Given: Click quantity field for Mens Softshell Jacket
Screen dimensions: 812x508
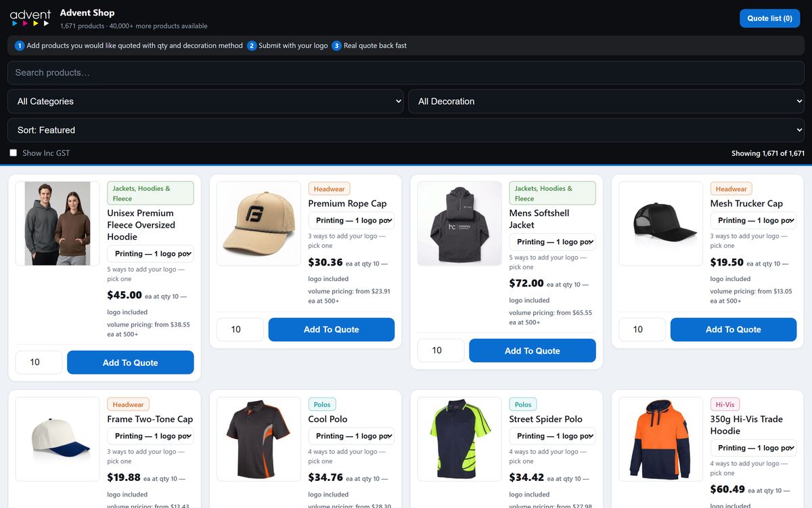Looking at the screenshot, I should (441, 351).
